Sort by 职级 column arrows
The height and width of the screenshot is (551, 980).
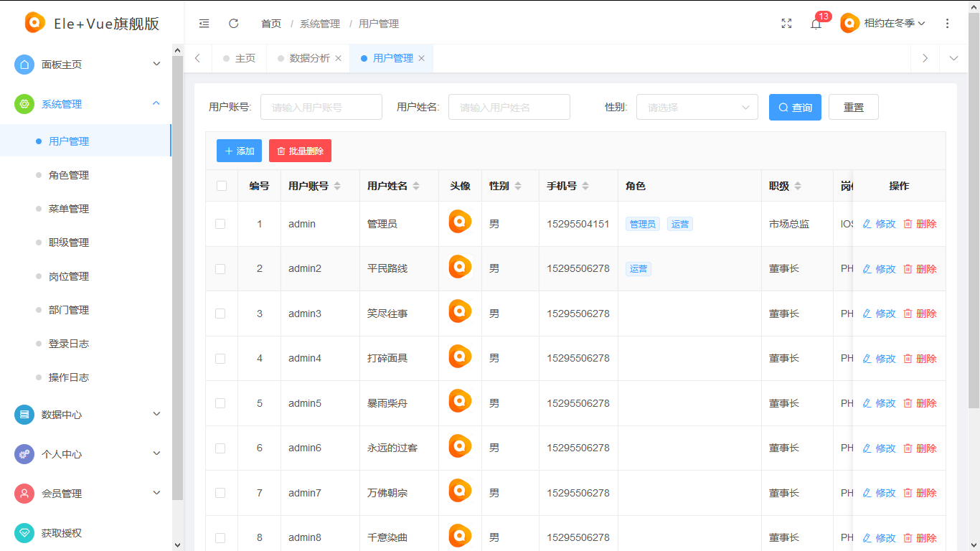(x=798, y=186)
